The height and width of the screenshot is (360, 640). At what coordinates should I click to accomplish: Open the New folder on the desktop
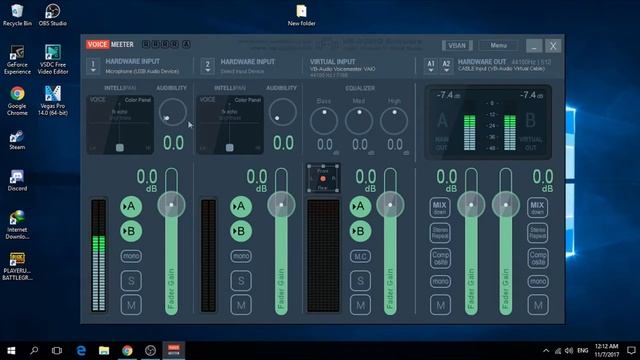(x=301, y=16)
